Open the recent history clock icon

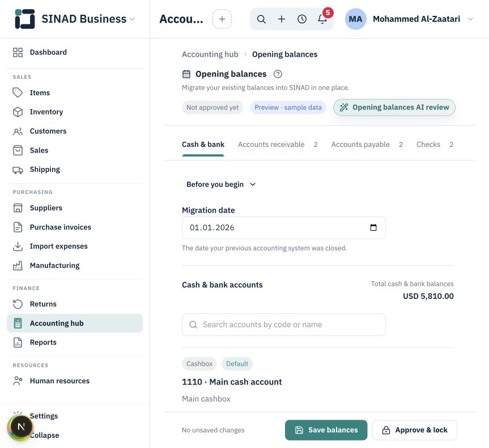[302, 19]
